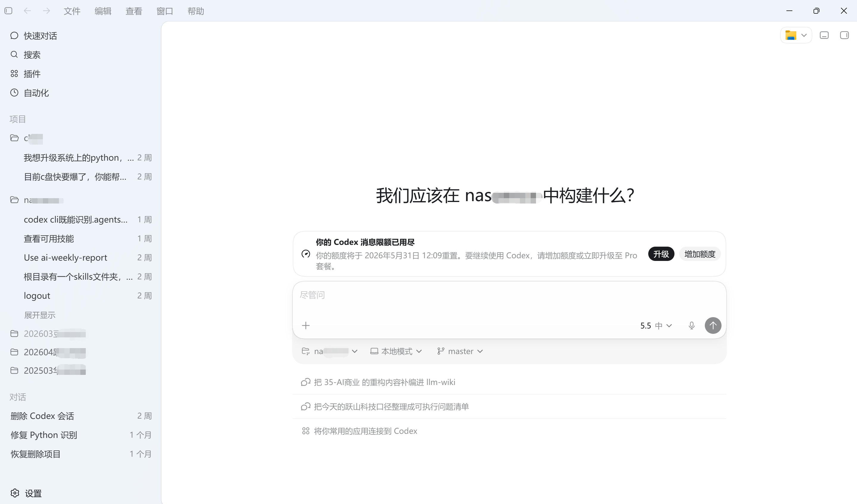
Task: Open the 编辑 menu
Action: click(103, 11)
